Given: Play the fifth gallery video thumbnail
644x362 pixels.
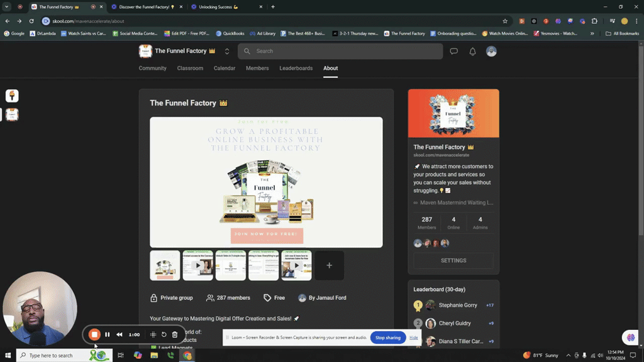Looking at the screenshot, I should (296, 266).
